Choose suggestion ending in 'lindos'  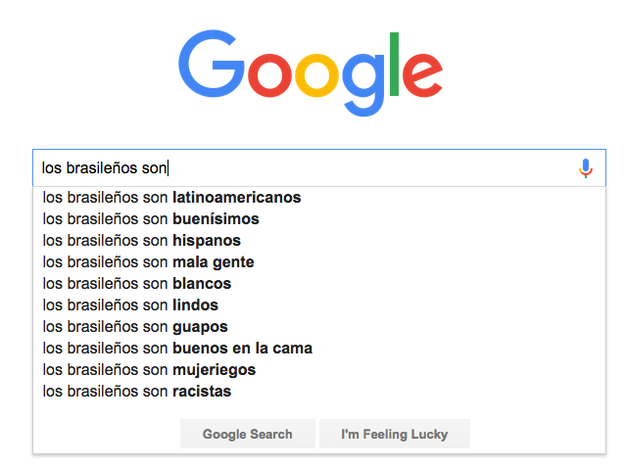pos(319,305)
